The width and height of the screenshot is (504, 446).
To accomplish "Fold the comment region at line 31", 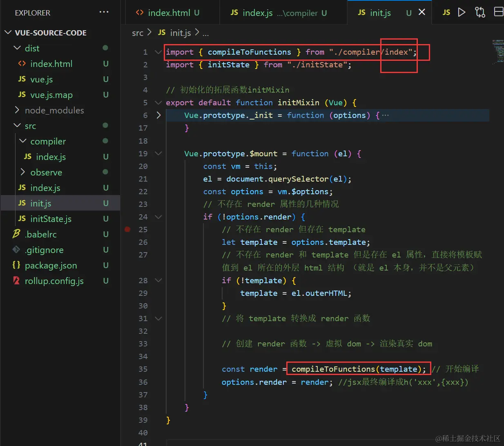I will click(158, 318).
